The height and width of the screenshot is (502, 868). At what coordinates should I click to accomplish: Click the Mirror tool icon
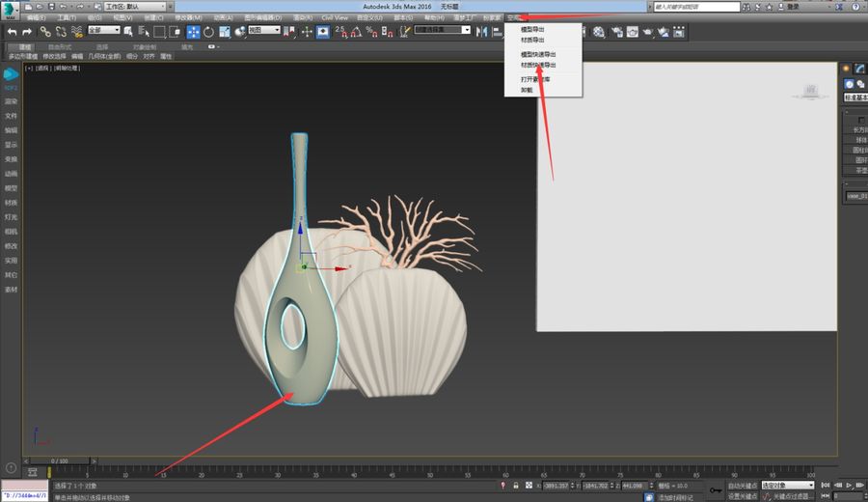pos(481,32)
